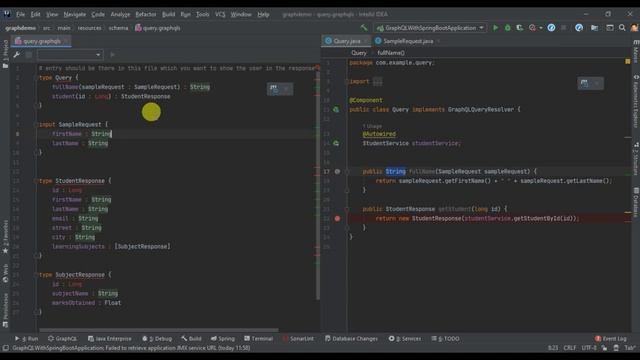Open the Maven tool window
The image size is (640, 360).
[636, 51]
